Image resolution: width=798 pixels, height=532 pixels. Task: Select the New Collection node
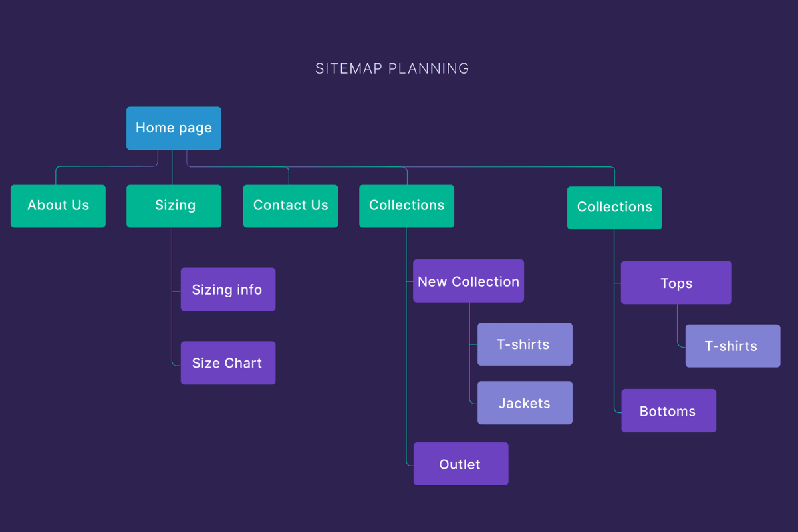click(x=468, y=281)
